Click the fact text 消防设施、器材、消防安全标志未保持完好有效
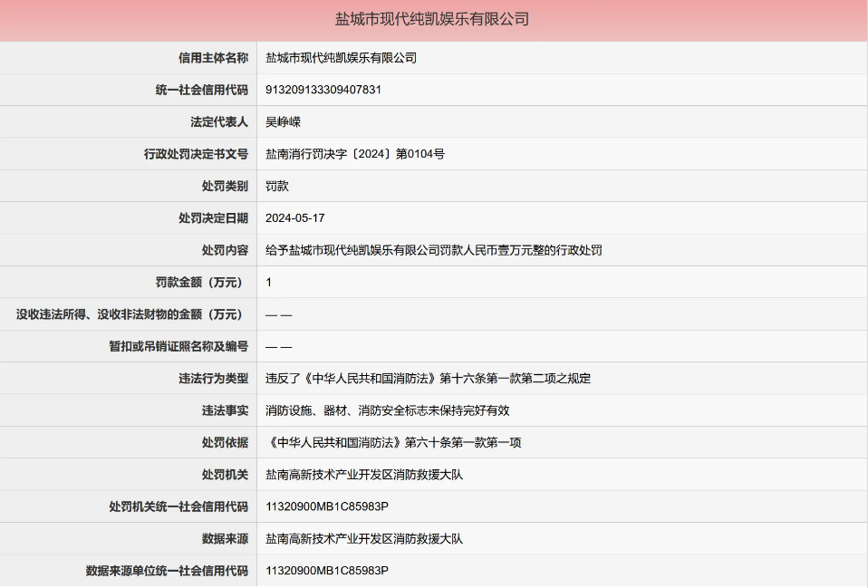This screenshot has width=868, height=588. [388, 410]
